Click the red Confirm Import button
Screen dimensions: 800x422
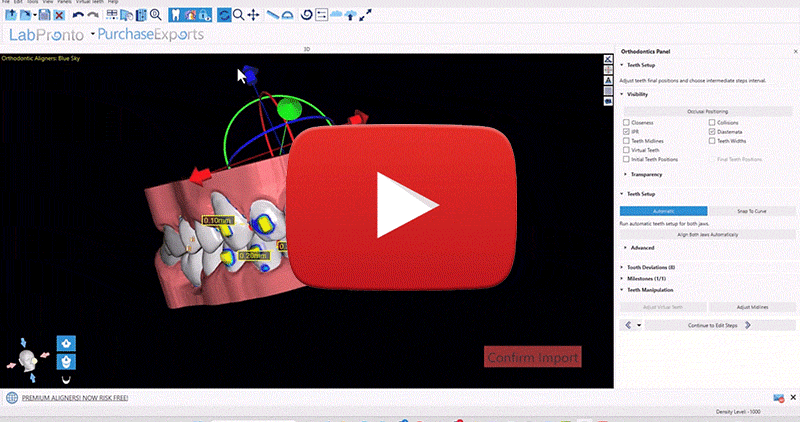[533, 358]
